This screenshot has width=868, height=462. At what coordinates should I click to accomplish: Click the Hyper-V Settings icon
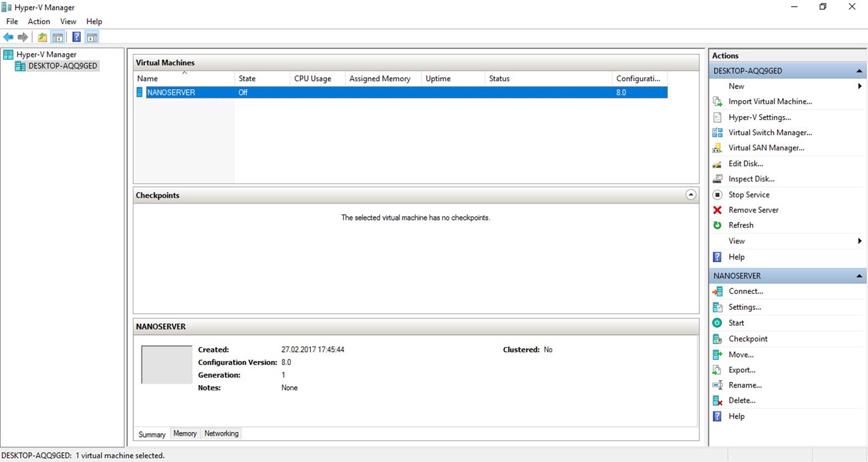pos(718,117)
